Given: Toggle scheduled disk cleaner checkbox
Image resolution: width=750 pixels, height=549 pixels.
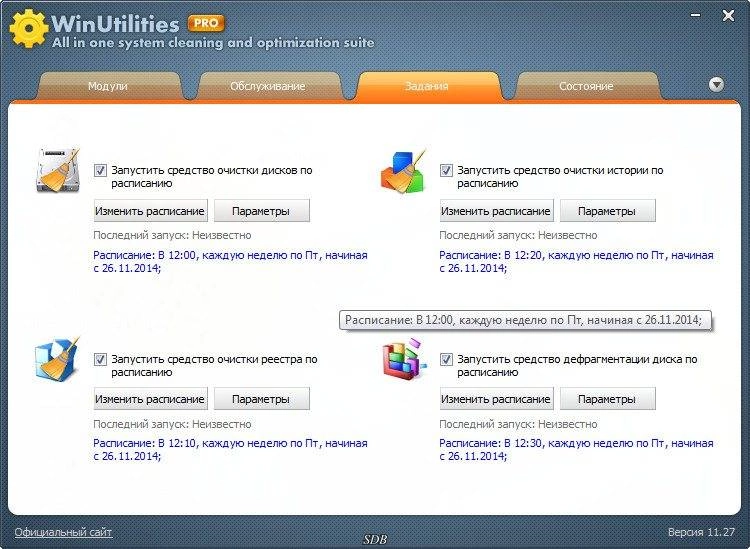Looking at the screenshot, I should coord(100,170).
